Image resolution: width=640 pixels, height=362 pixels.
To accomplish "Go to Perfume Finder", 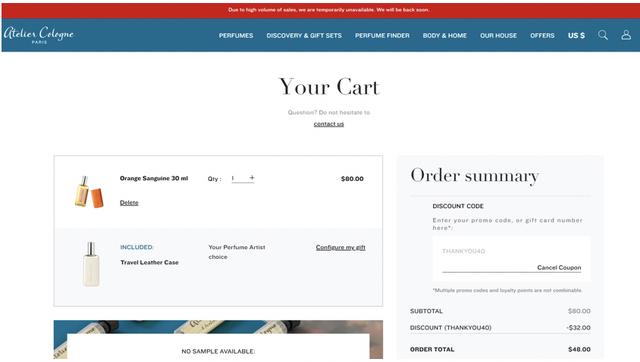I will pos(382,36).
